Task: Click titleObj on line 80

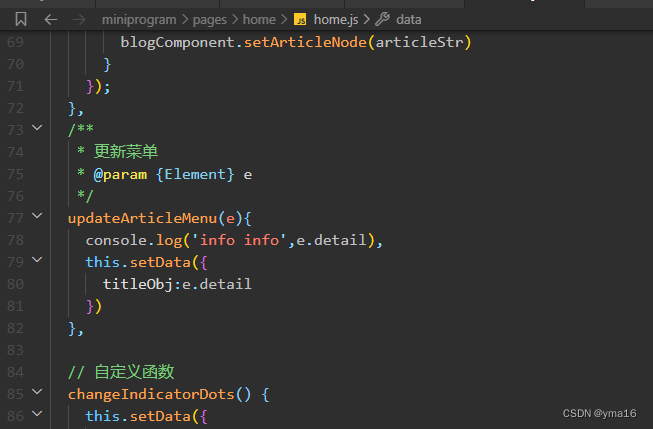Action: pyautogui.click(x=138, y=284)
